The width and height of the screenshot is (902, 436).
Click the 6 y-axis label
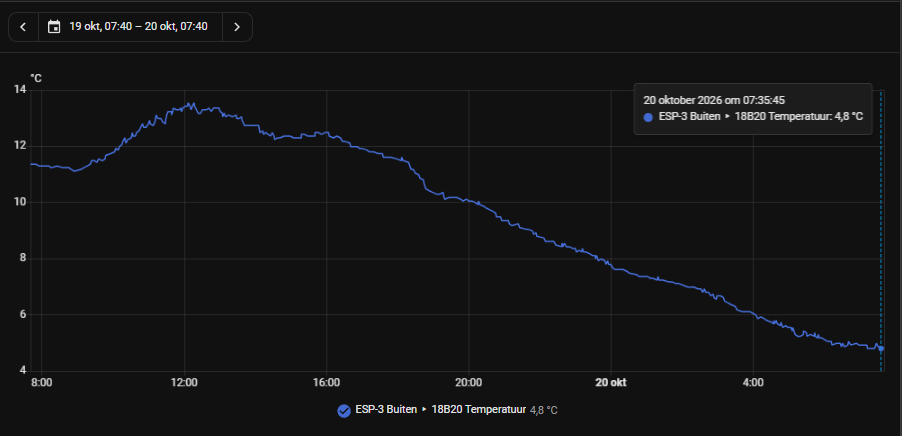(23, 315)
